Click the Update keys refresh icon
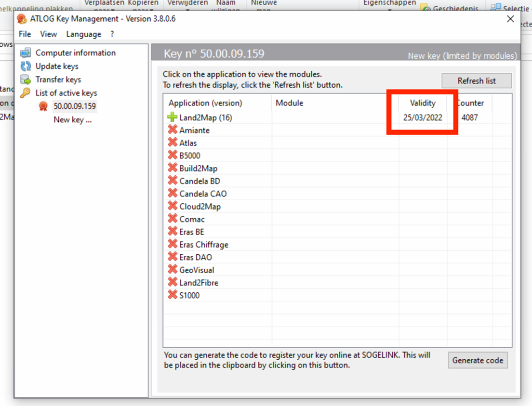The height and width of the screenshot is (406, 532). click(26, 66)
